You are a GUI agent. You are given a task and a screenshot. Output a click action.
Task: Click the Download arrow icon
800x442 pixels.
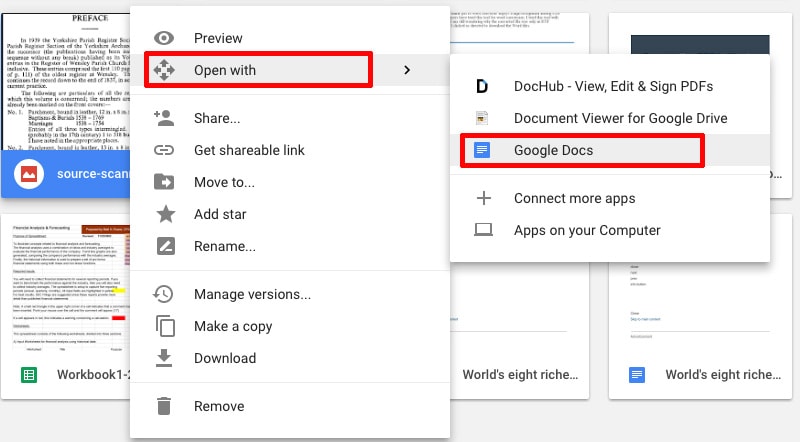tap(164, 358)
